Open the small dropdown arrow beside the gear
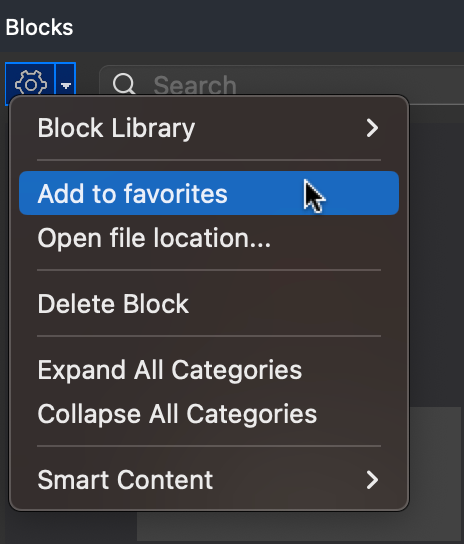This screenshot has width=464, height=544. pyautogui.click(x=66, y=84)
